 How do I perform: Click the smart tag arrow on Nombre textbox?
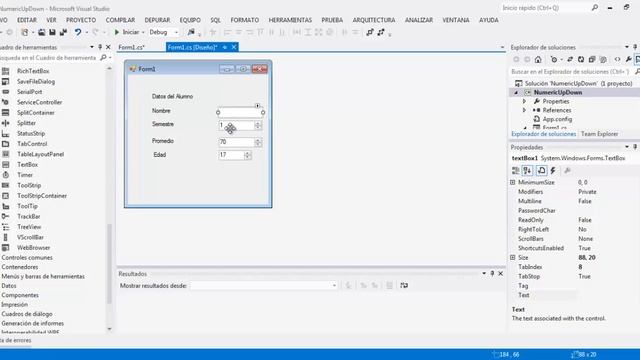point(258,106)
